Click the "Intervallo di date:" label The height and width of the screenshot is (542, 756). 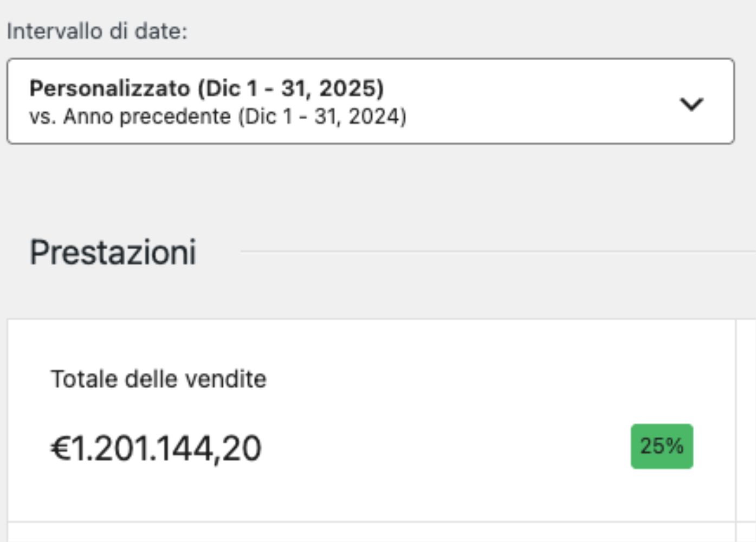tap(97, 31)
